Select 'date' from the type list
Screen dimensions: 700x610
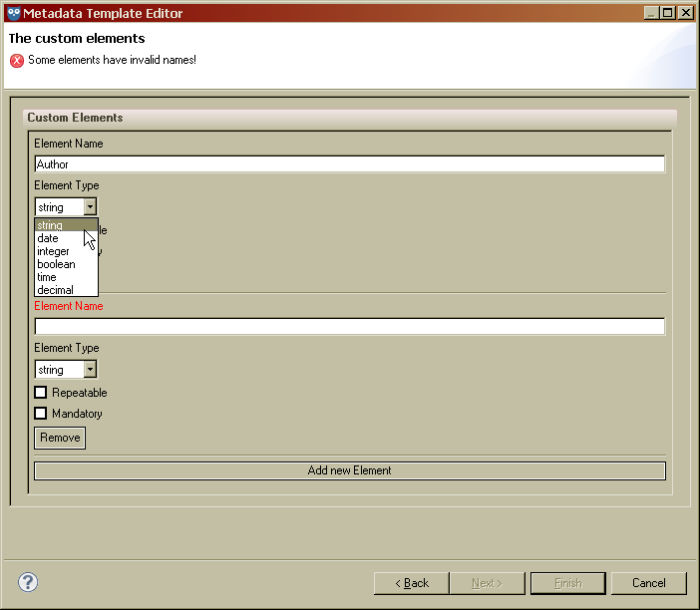[x=48, y=238]
